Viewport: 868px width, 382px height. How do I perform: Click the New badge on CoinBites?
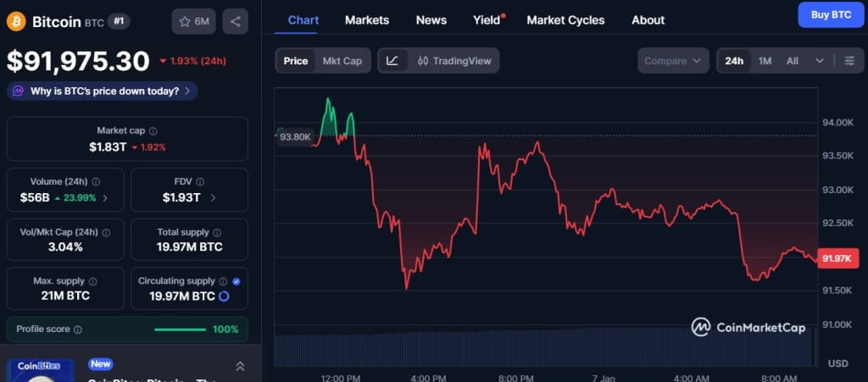[x=101, y=363]
